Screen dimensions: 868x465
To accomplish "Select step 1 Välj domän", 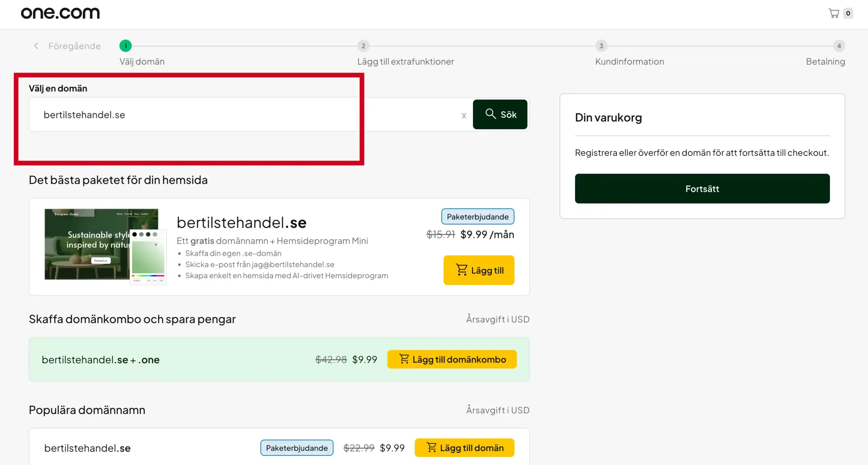I will [x=125, y=46].
